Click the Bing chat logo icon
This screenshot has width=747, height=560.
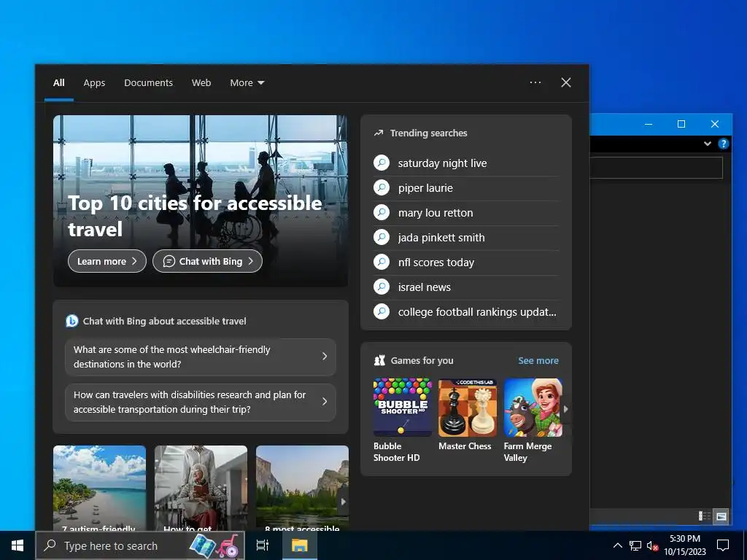(x=72, y=321)
